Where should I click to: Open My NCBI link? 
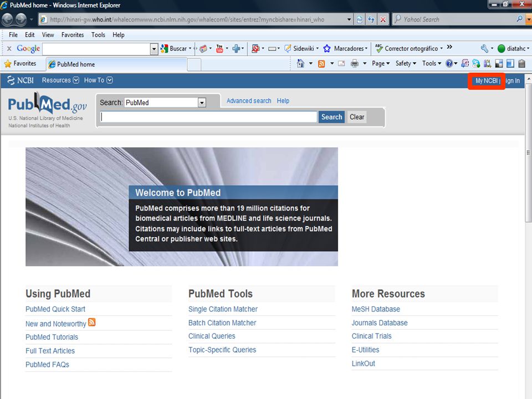coord(486,81)
